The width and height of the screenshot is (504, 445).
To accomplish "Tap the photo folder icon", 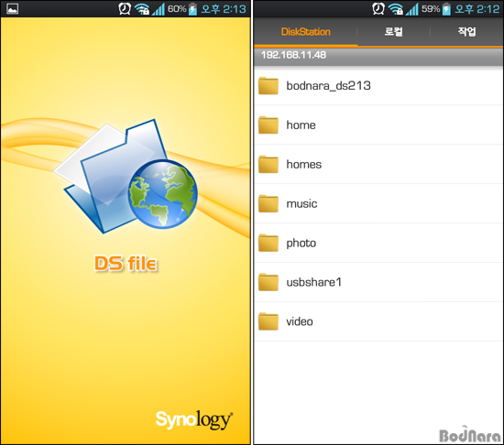I will click(x=268, y=243).
